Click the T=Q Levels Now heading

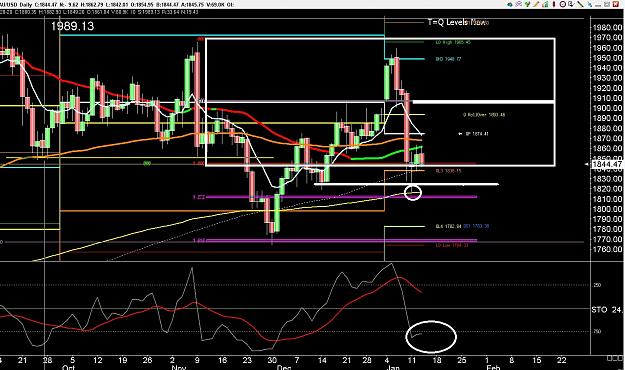[457, 22]
